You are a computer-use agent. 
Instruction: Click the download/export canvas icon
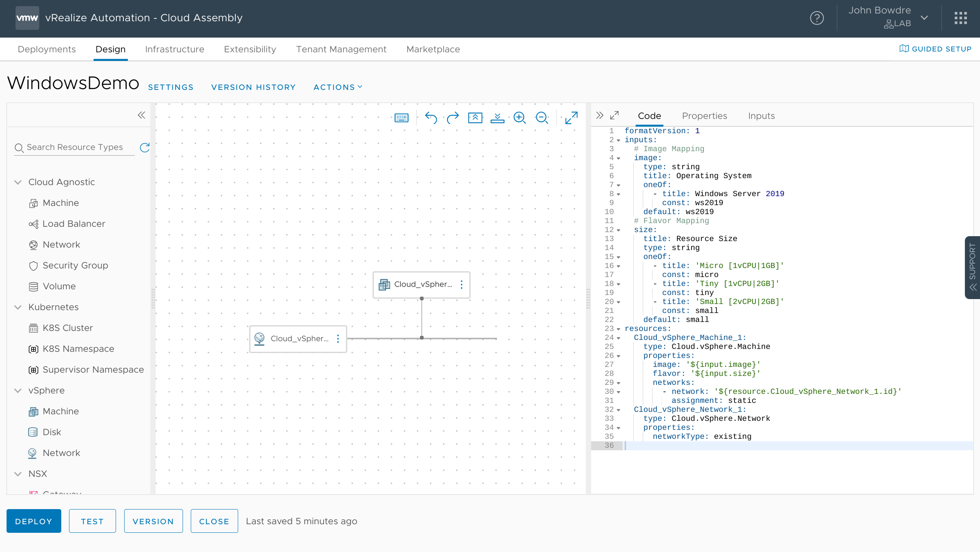click(x=498, y=118)
